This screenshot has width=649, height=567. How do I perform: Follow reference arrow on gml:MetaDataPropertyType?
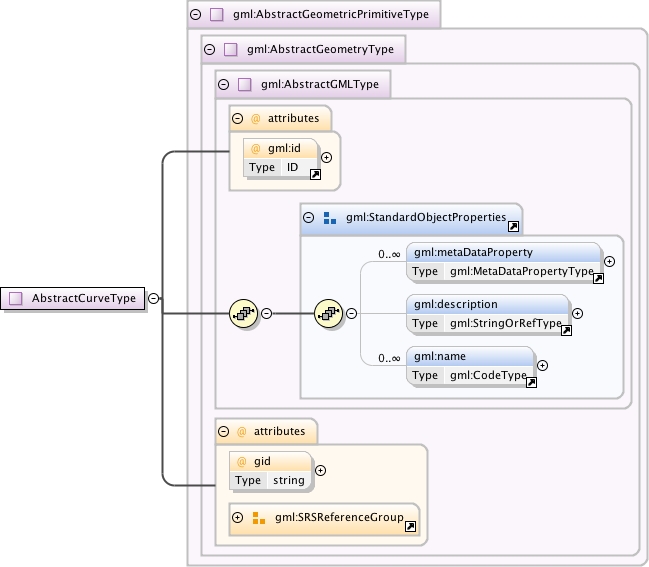[x=598, y=279]
